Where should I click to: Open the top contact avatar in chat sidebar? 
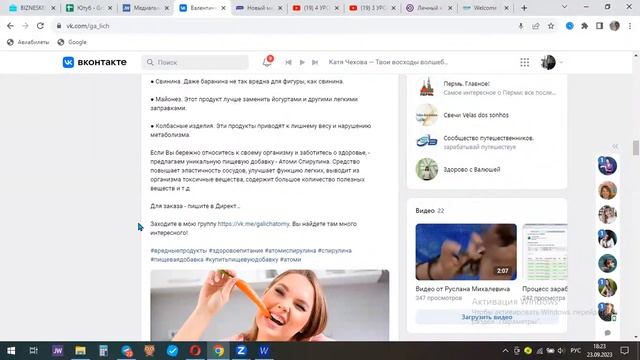coord(607,166)
